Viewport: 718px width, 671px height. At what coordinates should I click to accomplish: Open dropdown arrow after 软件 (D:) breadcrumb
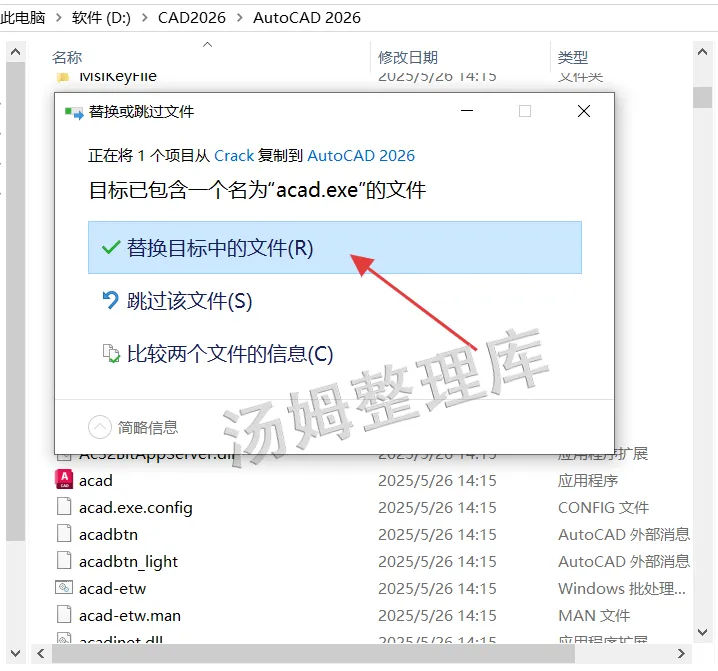[145, 17]
